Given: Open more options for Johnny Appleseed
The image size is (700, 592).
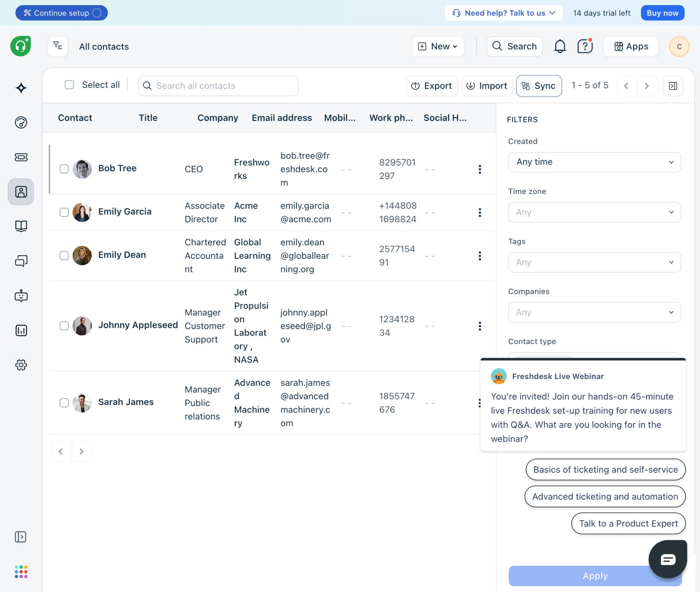Looking at the screenshot, I should tap(479, 326).
